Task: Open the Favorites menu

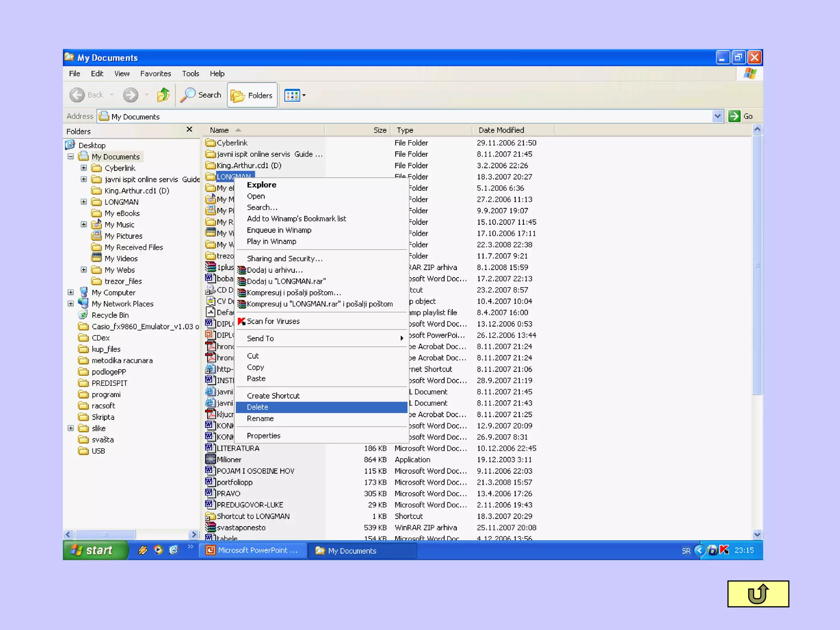Action: point(155,73)
